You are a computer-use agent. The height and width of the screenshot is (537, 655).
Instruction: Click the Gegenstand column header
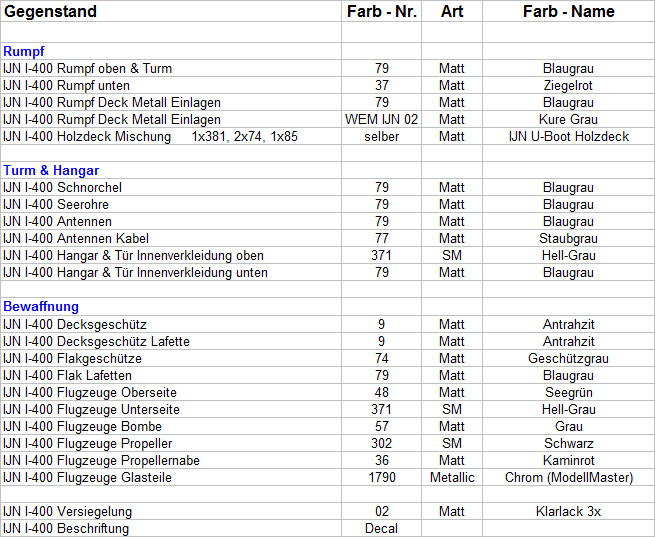(50, 12)
